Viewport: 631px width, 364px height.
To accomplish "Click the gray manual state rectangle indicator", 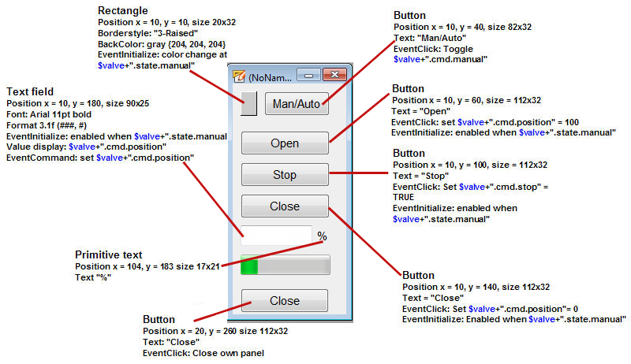I will point(248,104).
